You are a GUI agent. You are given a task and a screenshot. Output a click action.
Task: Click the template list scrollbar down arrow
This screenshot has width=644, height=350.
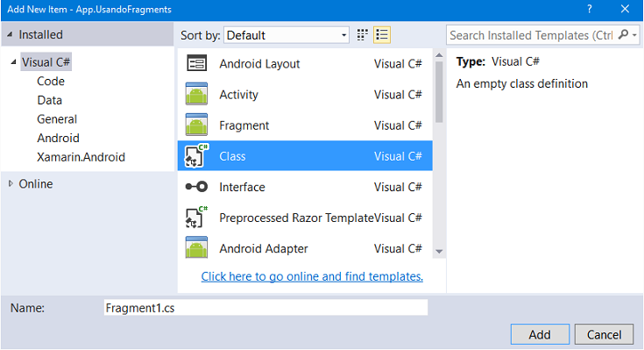(439, 251)
